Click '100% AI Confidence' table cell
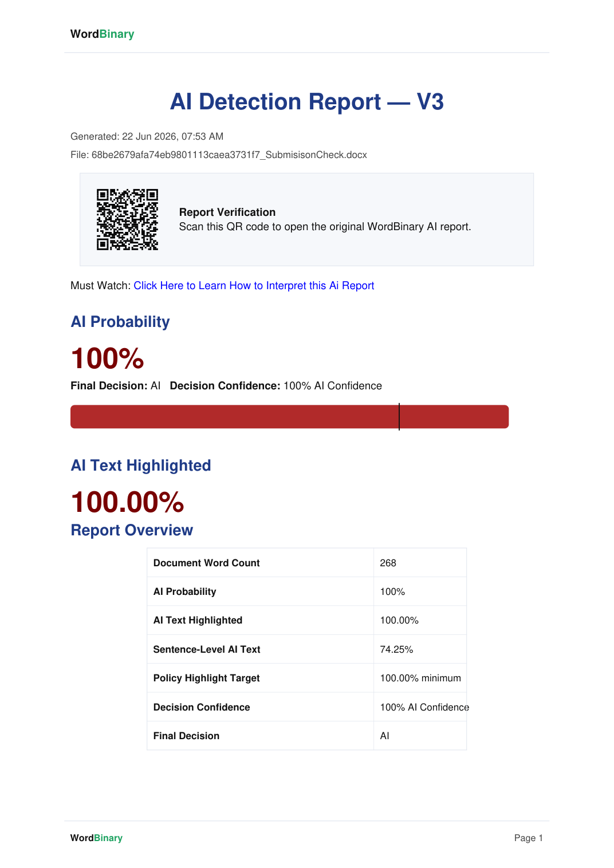Viewport: 614px width, 868px height. coord(420,707)
